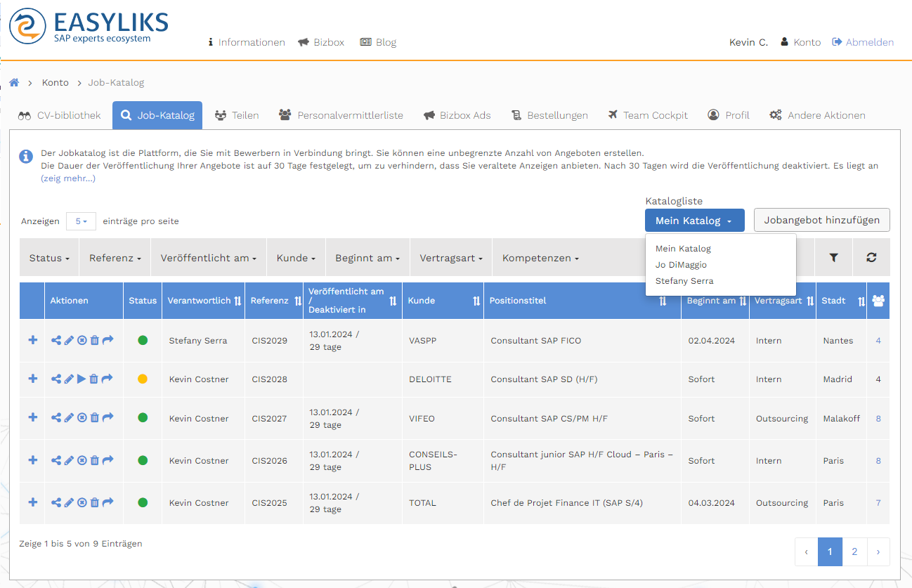Select Jo DiMaggio from the catalog list
Image resolution: width=912 pixels, height=588 pixels.
pyautogui.click(x=681, y=265)
